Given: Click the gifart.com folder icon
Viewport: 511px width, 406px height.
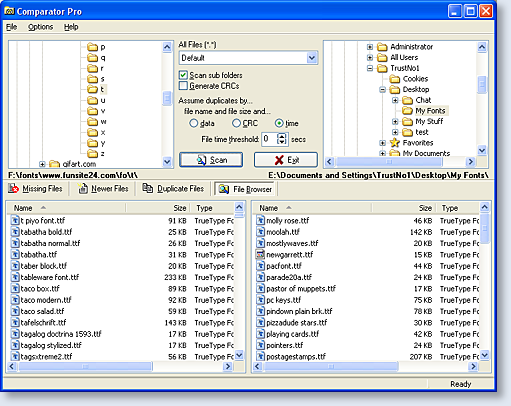Looking at the screenshot, I should click(54, 164).
